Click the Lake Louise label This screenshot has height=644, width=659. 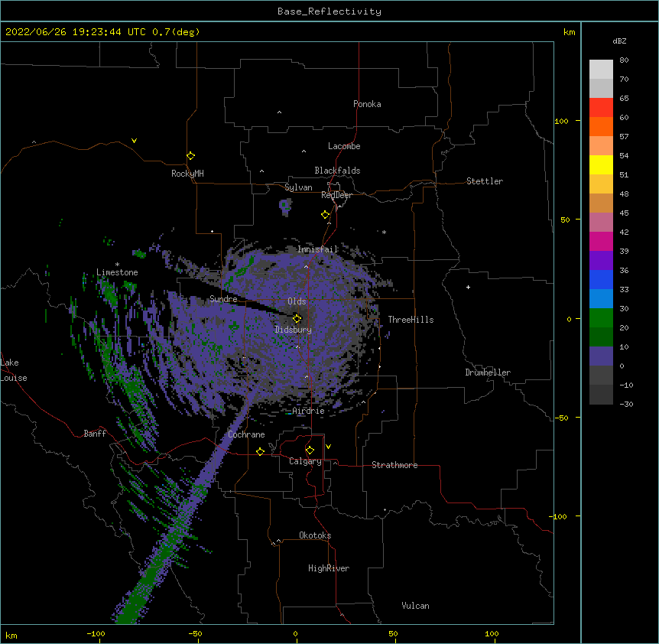pos(14,370)
